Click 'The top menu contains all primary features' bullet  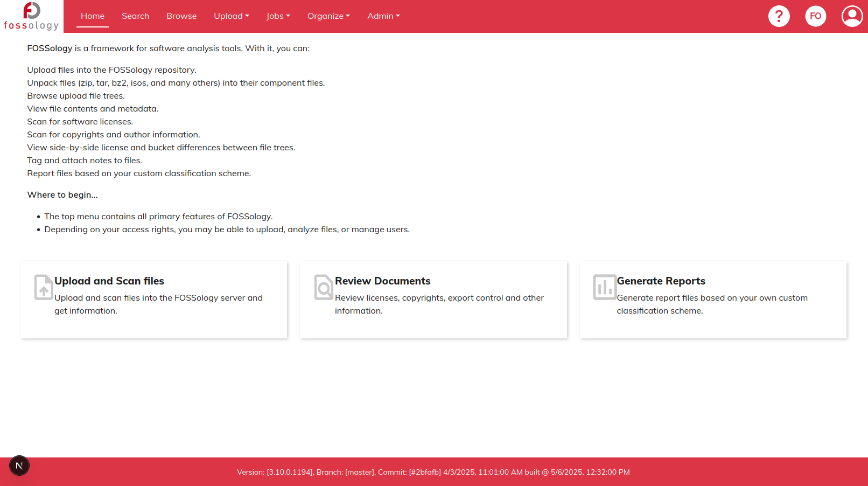pyautogui.click(x=158, y=217)
